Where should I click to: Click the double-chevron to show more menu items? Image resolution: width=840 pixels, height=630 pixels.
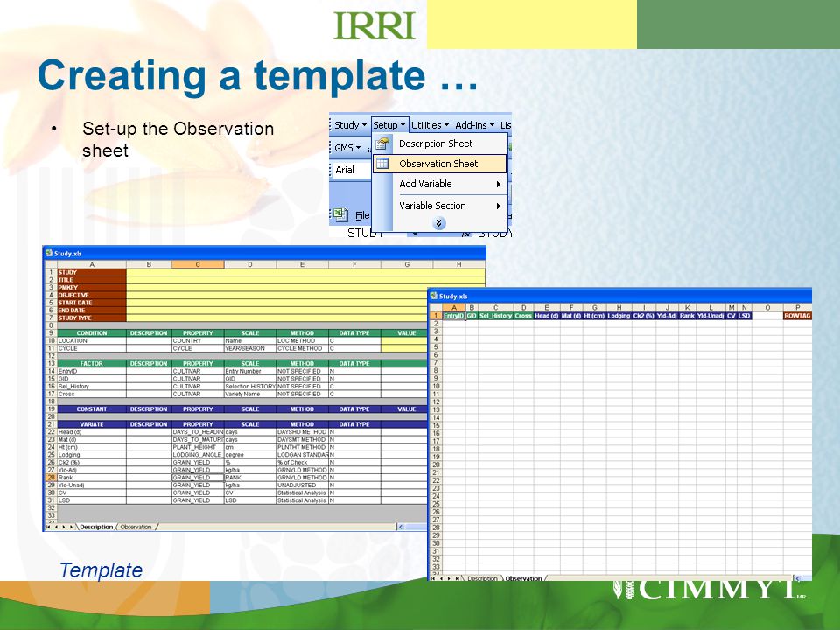438,223
